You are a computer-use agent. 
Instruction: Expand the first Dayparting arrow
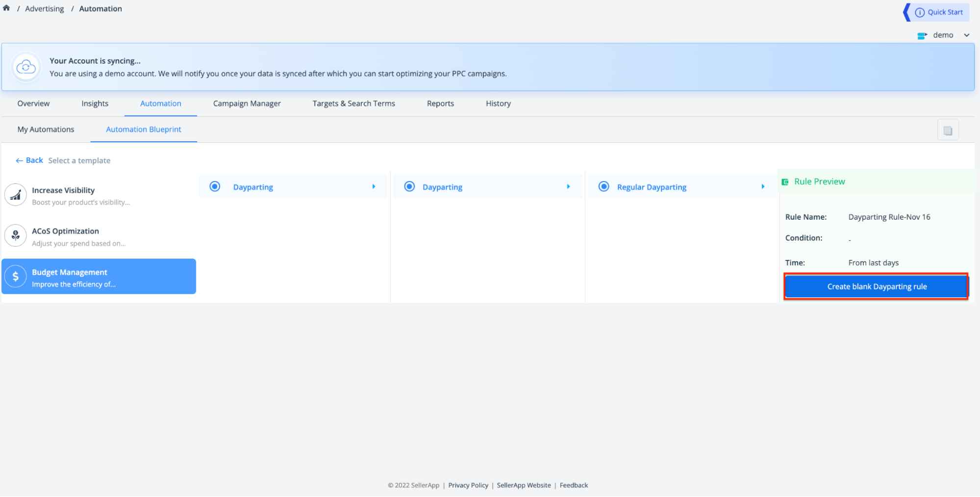(374, 186)
